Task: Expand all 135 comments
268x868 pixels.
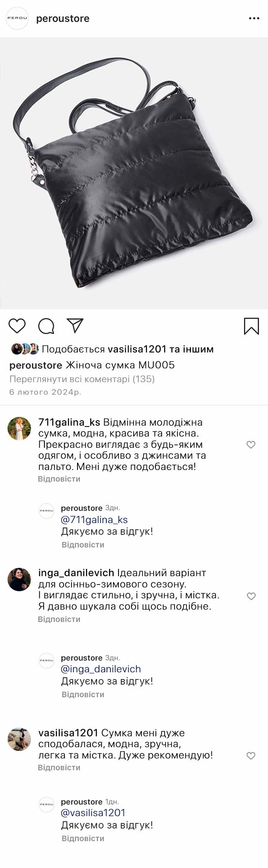Action: click(x=82, y=379)
